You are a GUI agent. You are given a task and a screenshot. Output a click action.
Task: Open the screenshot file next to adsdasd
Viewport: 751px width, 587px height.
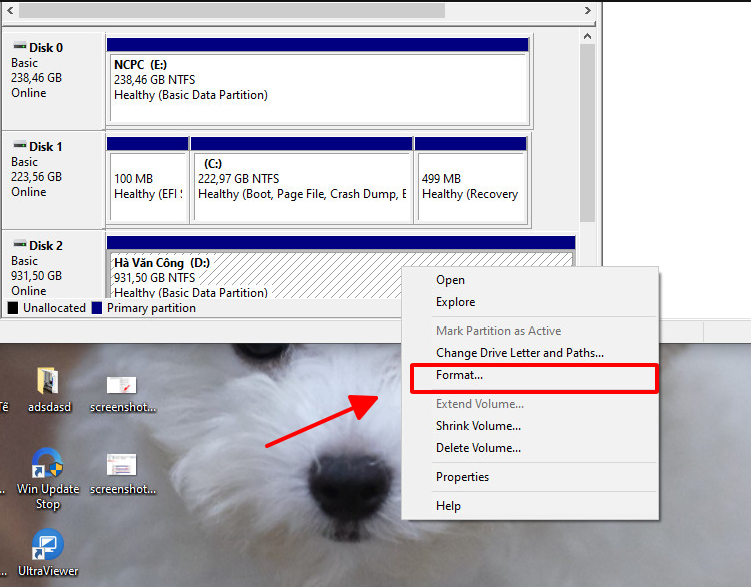pos(122,394)
